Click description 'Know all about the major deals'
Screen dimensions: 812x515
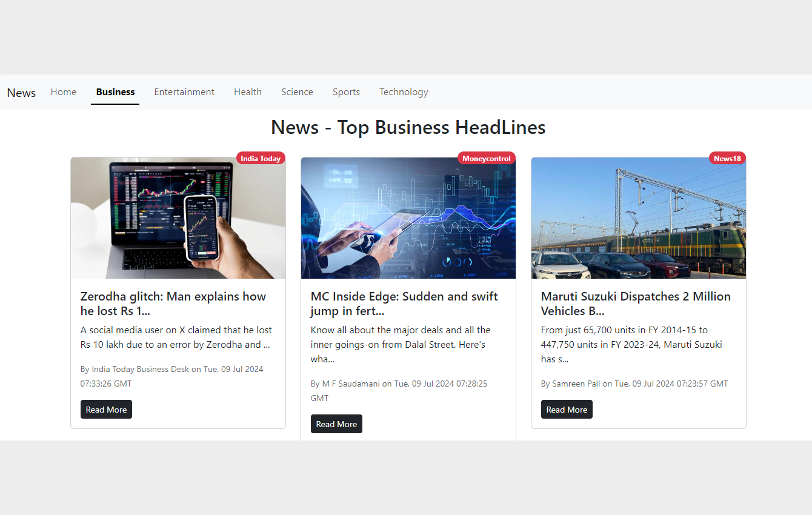(401, 345)
